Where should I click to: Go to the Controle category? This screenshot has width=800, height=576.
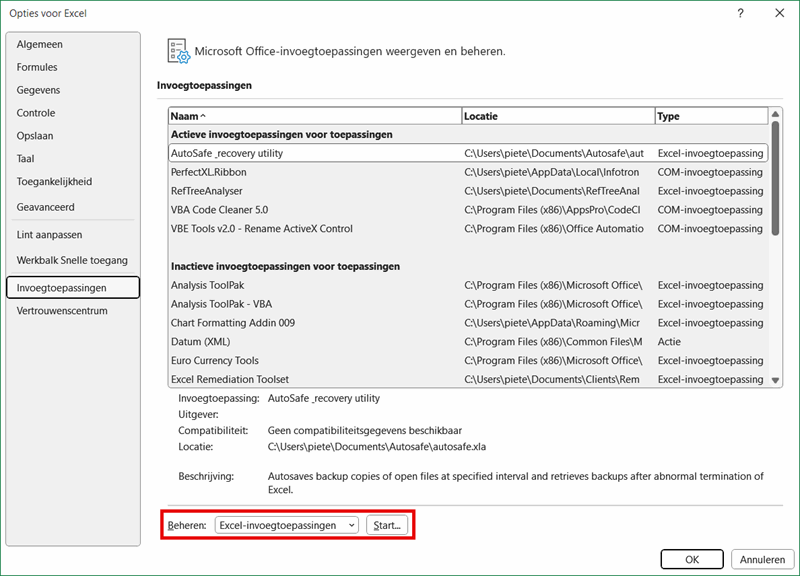(73, 113)
